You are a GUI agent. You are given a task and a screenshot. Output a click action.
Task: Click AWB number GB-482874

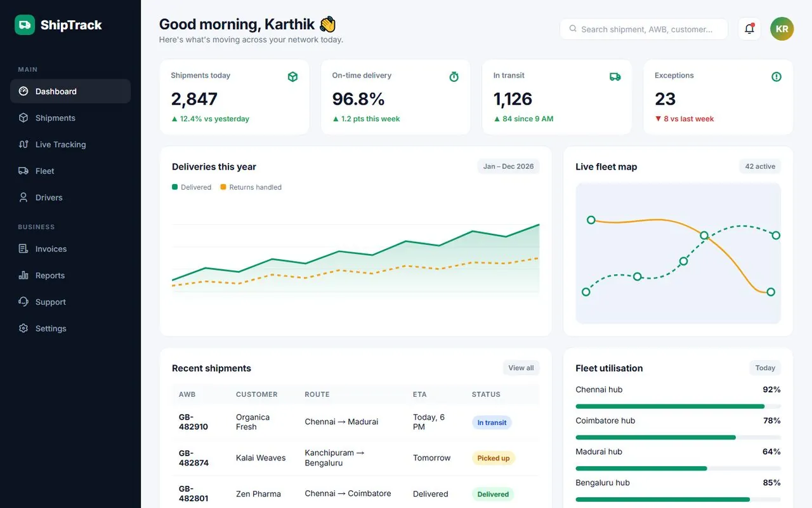click(x=193, y=458)
